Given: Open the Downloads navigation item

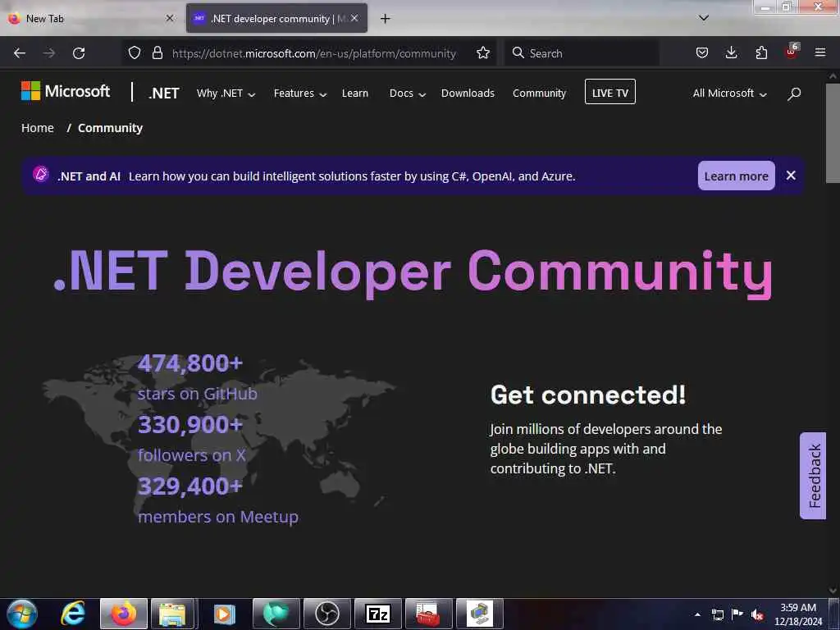Looking at the screenshot, I should (x=468, y=94).
